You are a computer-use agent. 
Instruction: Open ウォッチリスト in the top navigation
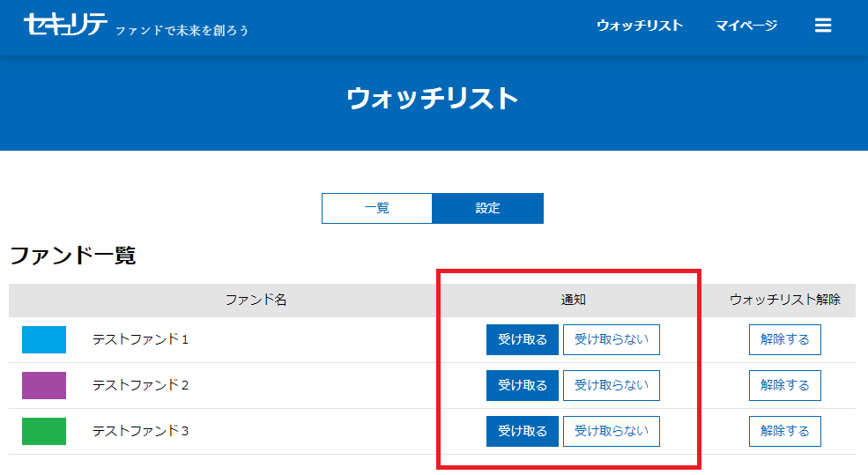[x=639, y=26]
